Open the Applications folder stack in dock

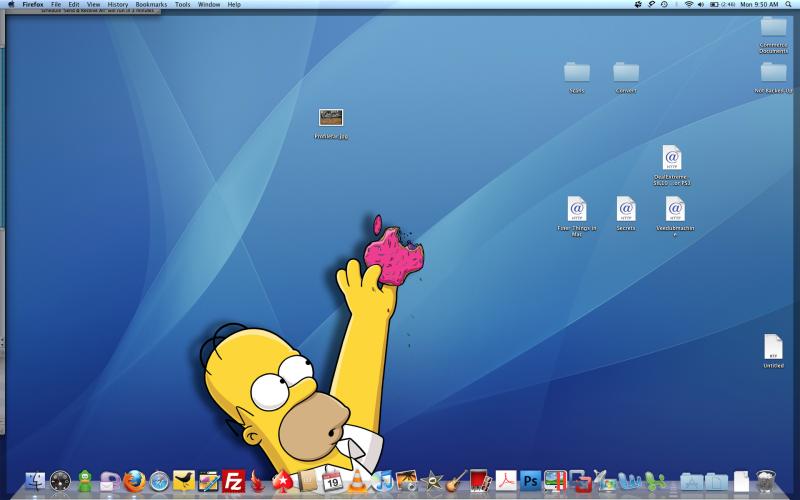692,481
